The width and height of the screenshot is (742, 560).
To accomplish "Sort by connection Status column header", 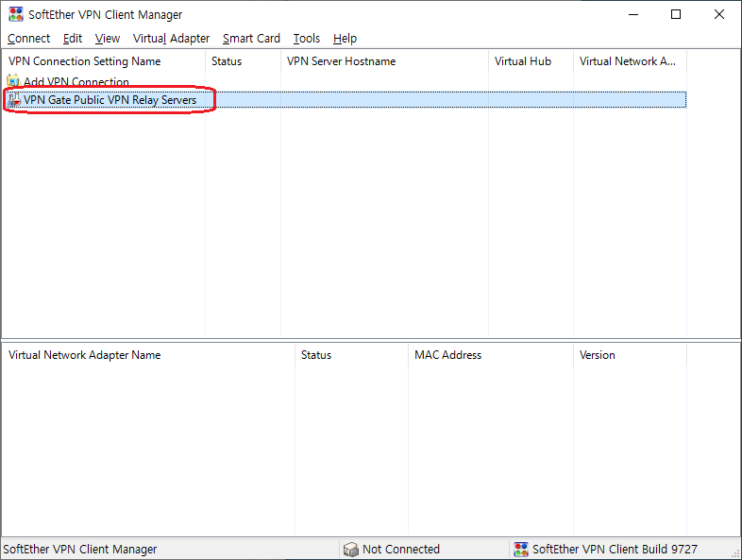I will tap(243, 61).
